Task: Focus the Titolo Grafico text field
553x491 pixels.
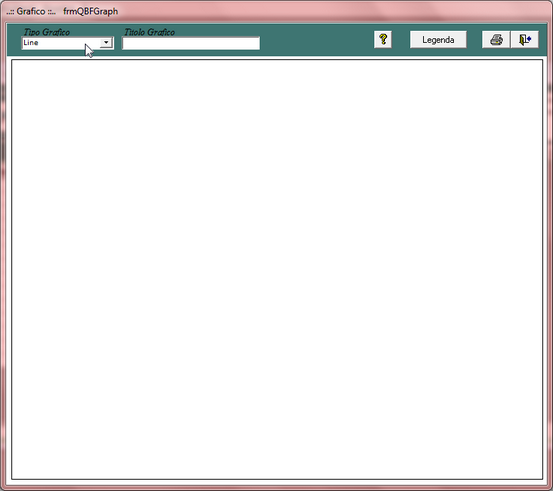Action: tap(191, 43)
